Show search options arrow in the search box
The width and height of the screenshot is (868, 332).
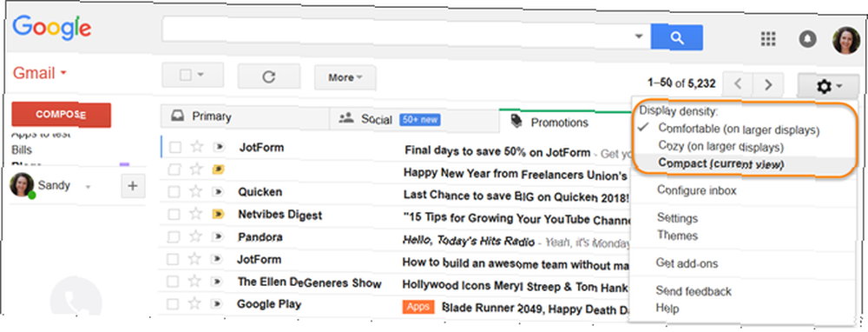[x=639, y=37]
